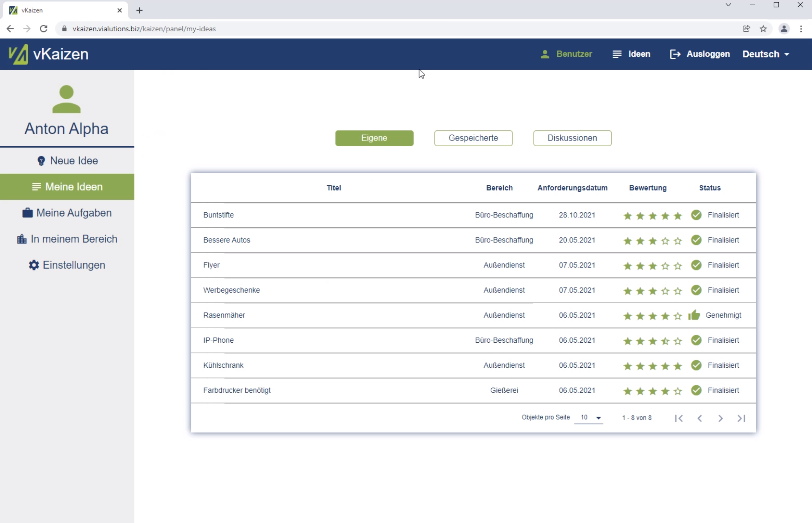The image size is (812, 523).
Task: Bookmark this page with star icon
Action: tap(763, 29)
